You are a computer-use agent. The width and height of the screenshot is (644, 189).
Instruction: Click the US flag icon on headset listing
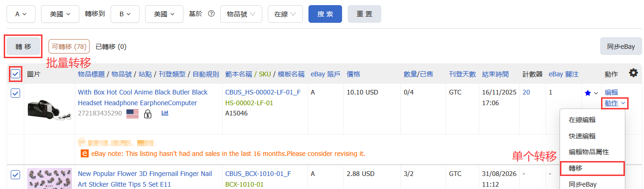click(x=133, y=114)
